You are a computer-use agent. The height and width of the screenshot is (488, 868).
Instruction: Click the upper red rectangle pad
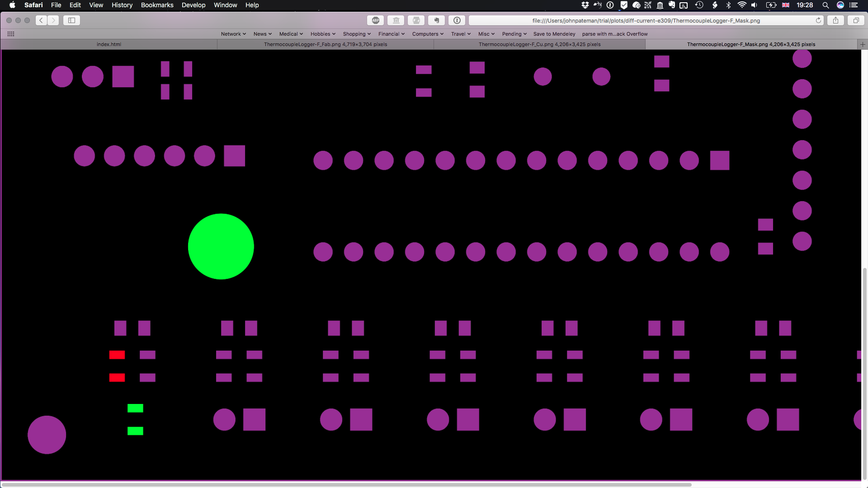(x=117, y=355)
